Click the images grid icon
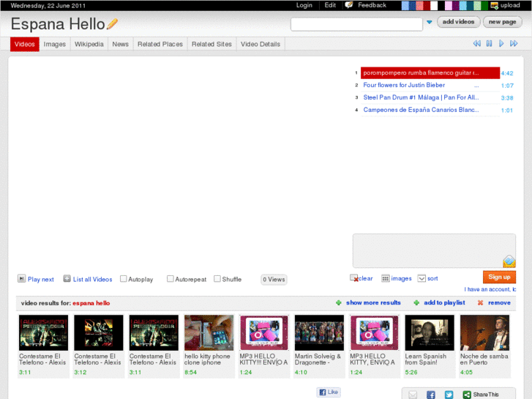The height and width of the screenshot is (399, 532). click(386, 278)
